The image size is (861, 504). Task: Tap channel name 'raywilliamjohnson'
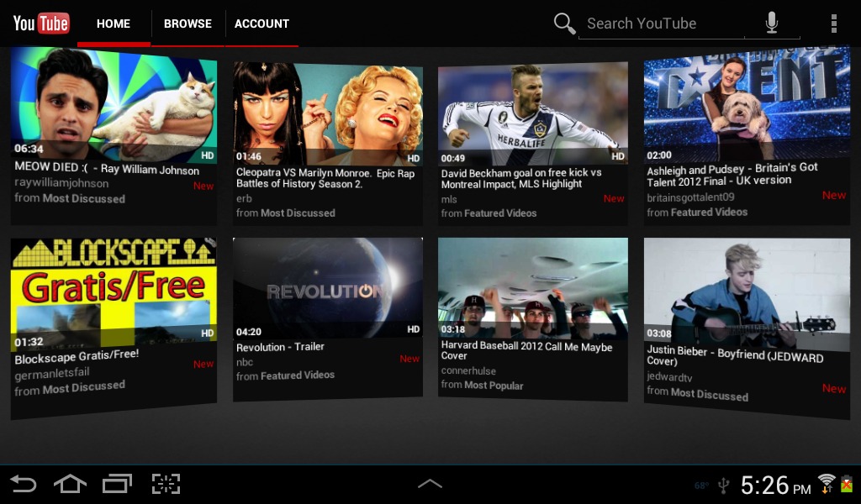[x=61, y=183]
